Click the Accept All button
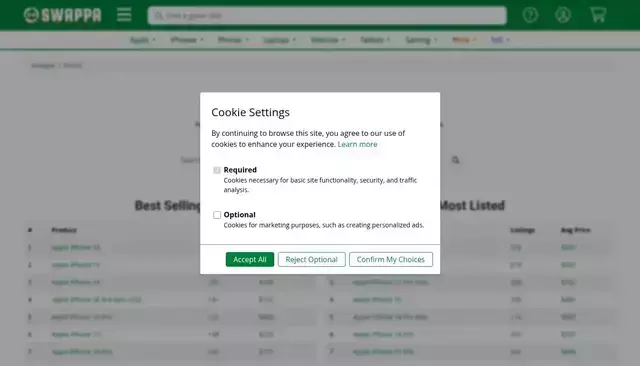 tap(250, 260)
